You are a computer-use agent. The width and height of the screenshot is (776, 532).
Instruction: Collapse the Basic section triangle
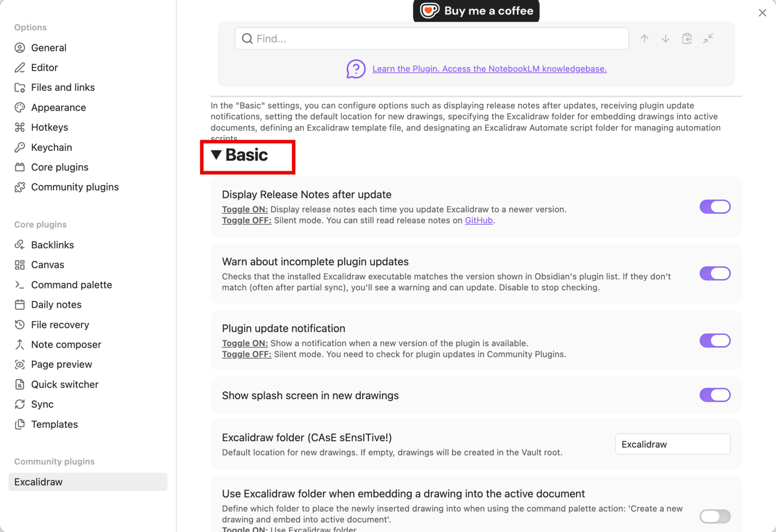click(x=216, y=155)
